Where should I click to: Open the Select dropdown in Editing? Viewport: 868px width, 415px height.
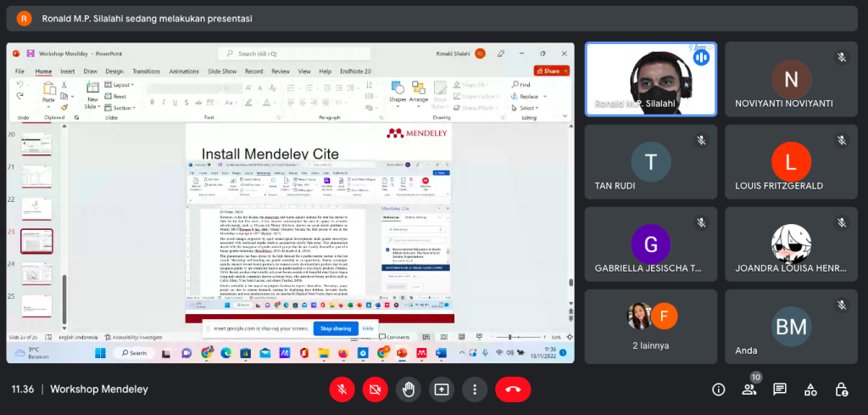pyautogui.click(x=525, y=108)
